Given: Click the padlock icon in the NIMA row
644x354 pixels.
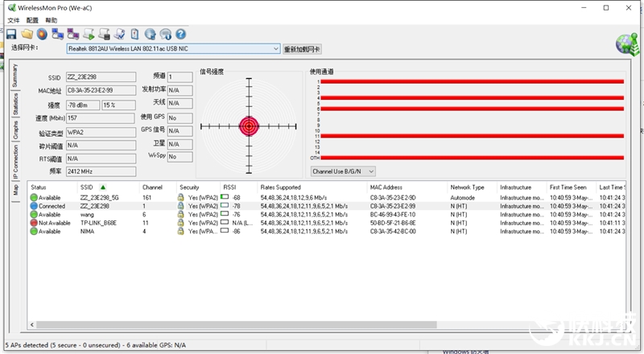Looking at the screenshot, I should pyautogui.click(x=181, y=231).
